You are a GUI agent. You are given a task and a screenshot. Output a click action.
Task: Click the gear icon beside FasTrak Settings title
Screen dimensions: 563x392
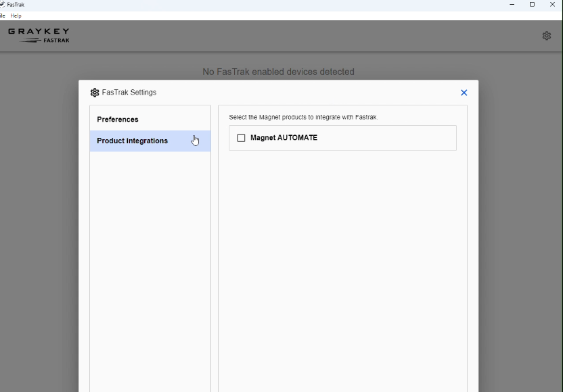(95, 93)
